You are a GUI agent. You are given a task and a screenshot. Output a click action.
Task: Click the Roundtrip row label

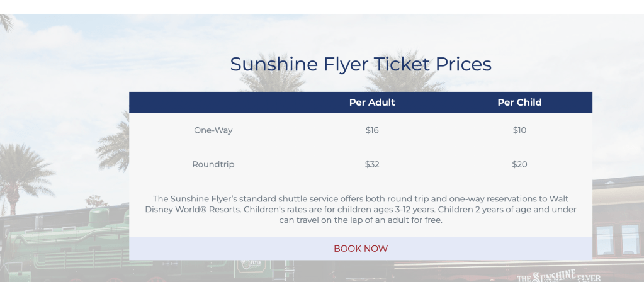click(x=213, y=164)
